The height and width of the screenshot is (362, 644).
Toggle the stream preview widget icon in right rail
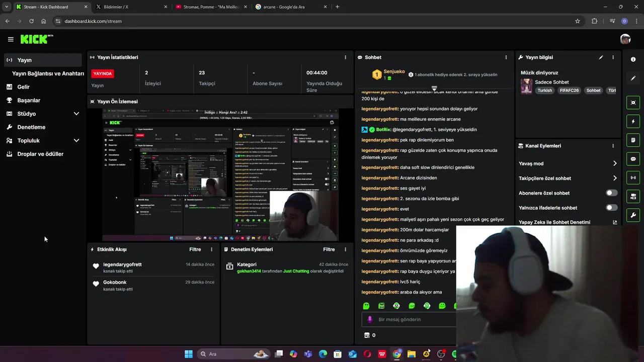(633, 103)
